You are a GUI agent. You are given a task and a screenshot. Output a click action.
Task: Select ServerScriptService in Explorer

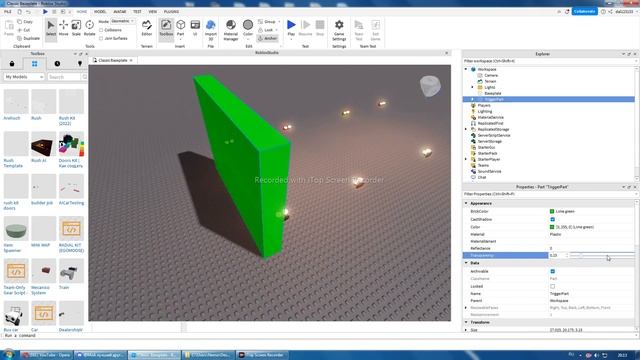(x=494, y=136)
